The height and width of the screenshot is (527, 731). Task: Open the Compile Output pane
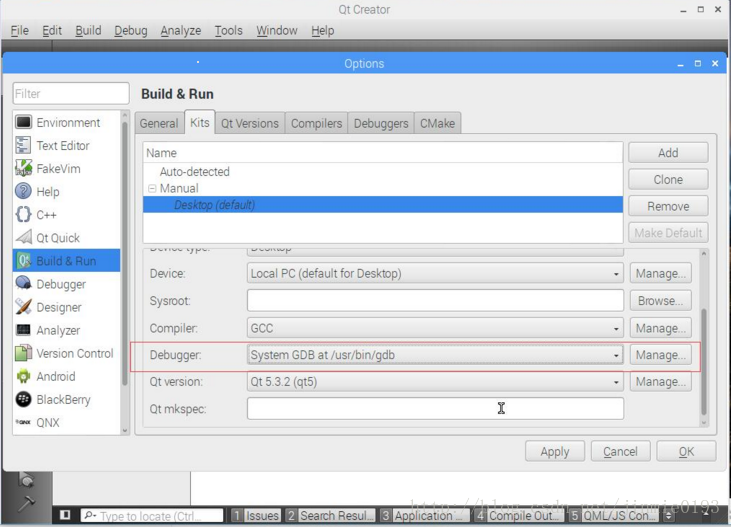click(x=519, y=516)
